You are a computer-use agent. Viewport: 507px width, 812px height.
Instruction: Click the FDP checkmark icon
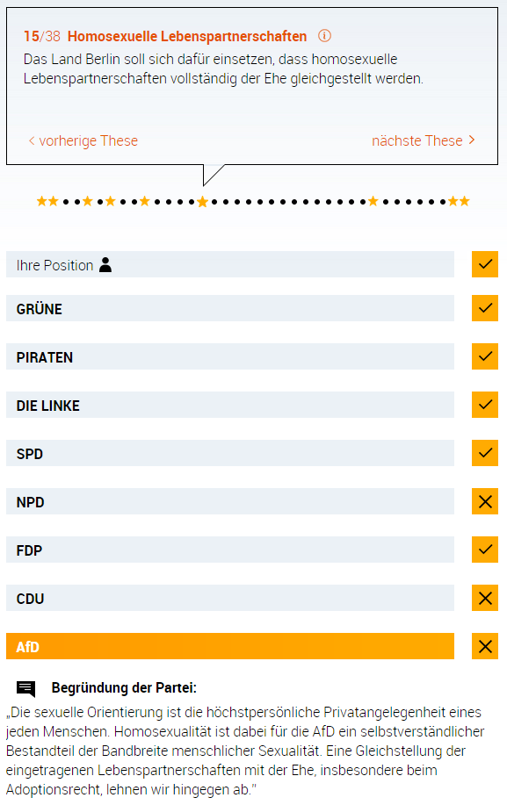point(485,550)
